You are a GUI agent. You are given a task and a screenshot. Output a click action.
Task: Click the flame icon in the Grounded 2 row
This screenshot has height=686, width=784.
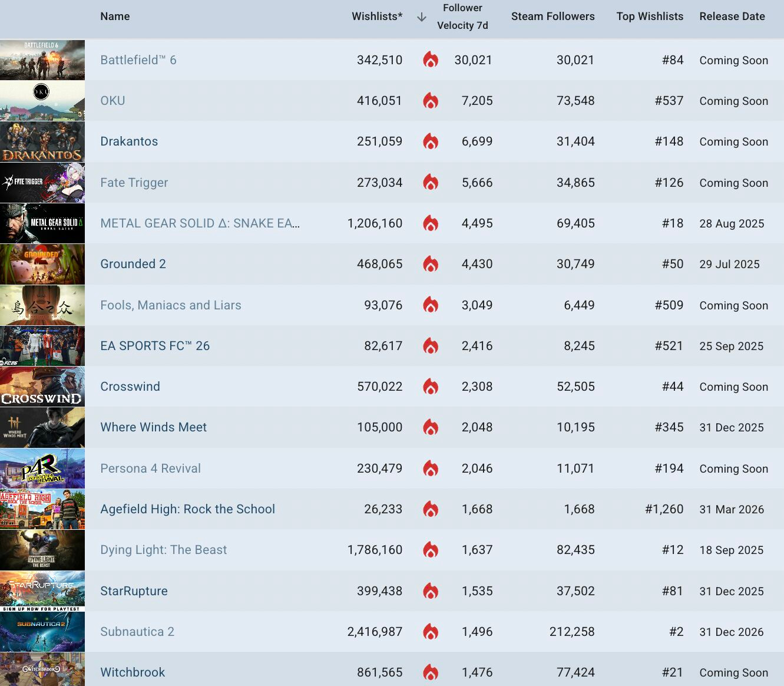431,264
